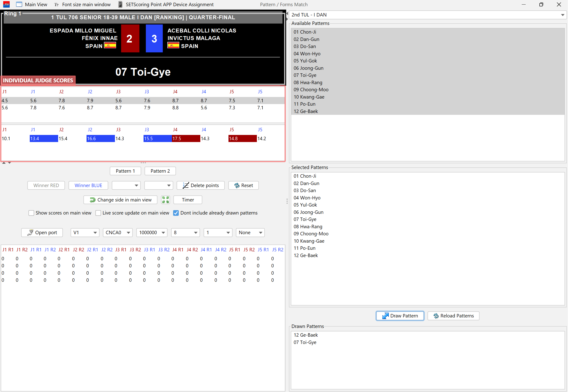The height and width of the screenshot is (392, 568).
Task: Switch to Pattern 2 tab
Action: pos(160,171)
